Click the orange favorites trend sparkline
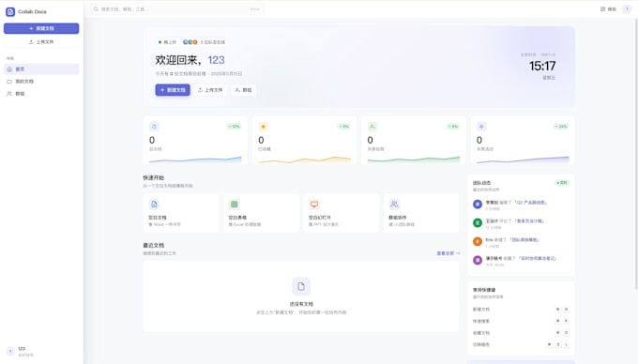The height and width of the screenshot is (364, 638). [304, 159]
